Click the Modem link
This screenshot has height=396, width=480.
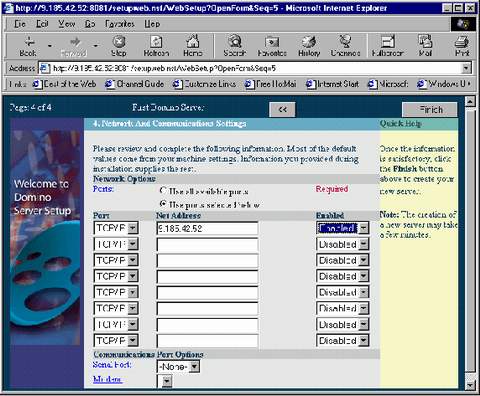pos(107,379)
